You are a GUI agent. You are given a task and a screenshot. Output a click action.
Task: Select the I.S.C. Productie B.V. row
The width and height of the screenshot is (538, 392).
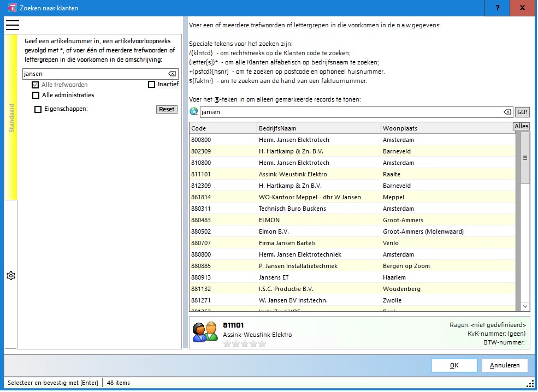click(x=352, y=289)
